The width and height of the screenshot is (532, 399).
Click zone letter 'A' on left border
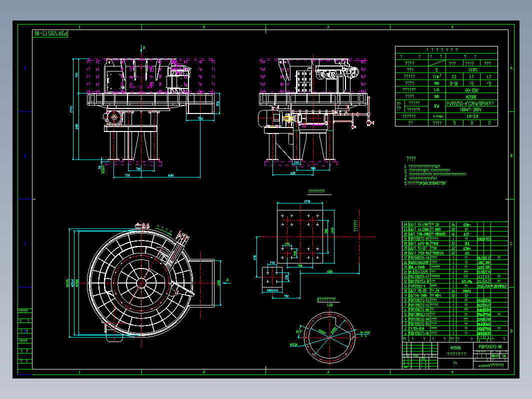click(x=25, y=68)
